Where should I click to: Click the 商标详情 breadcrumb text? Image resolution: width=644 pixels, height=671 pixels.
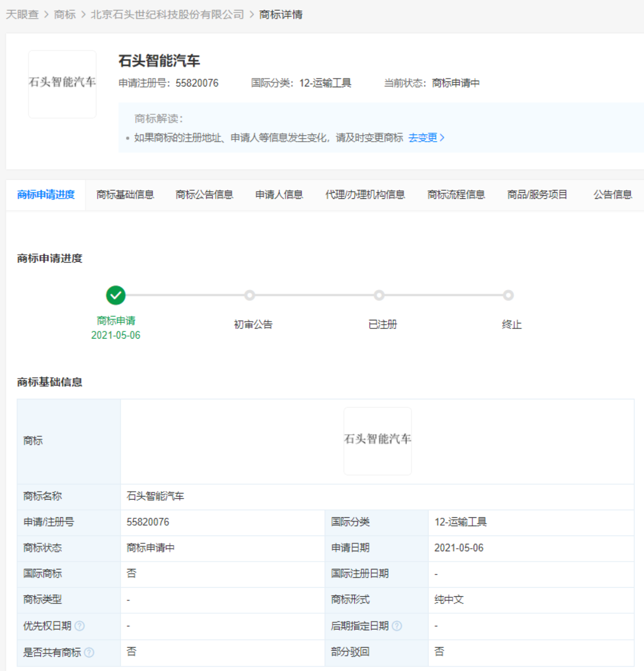pyautogui.click(x=281, y=14)
